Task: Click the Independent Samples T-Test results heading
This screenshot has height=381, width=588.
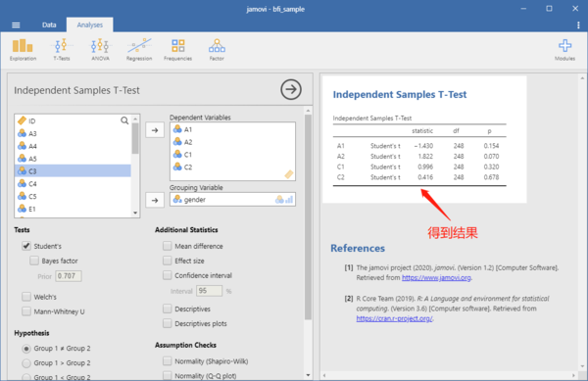Action: (x=400, y=94)
